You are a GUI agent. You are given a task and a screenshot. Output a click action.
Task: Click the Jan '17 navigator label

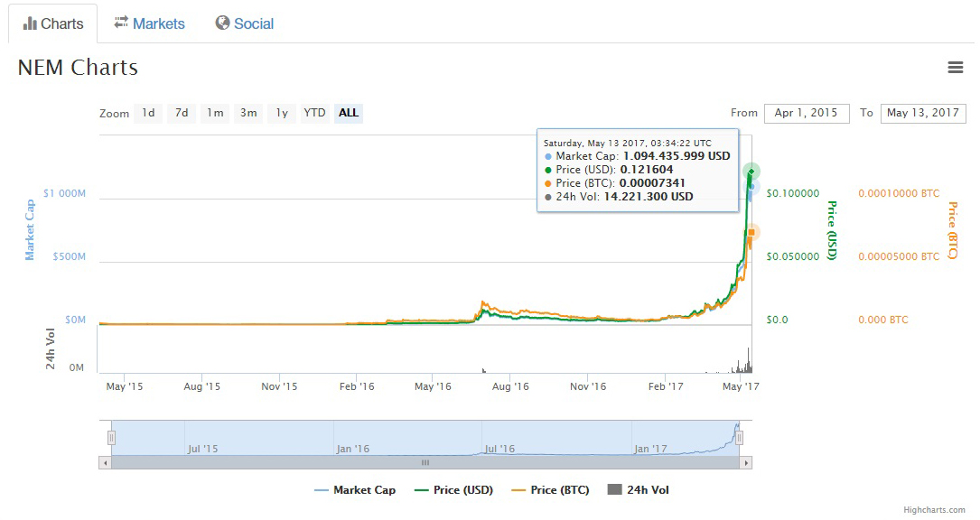point(650,449)
